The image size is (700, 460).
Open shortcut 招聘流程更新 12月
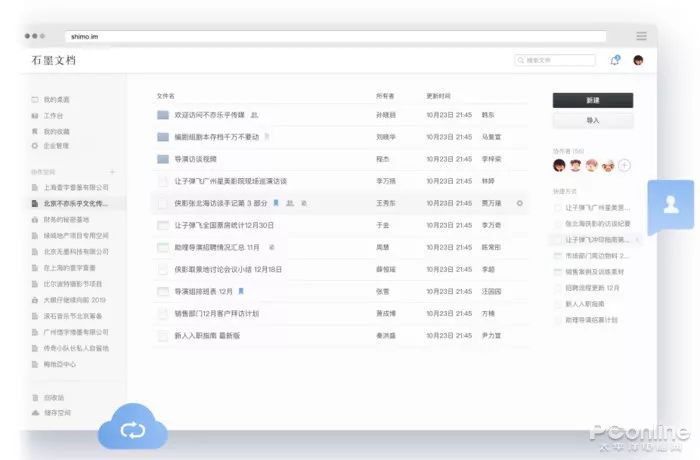592,288
